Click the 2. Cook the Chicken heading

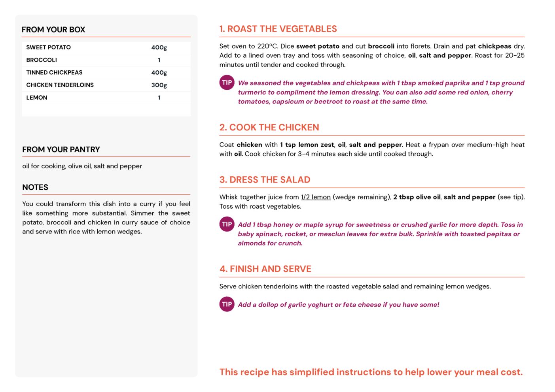[x=269, y=127]
